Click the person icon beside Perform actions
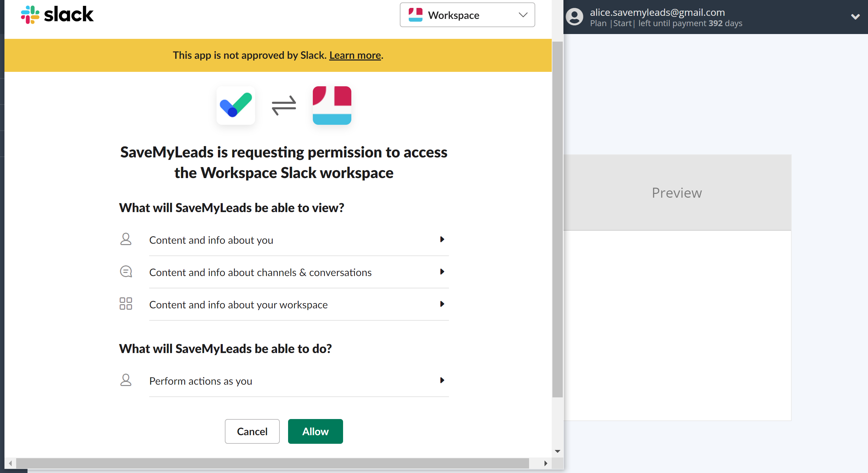The width and height of the screenshot is (868, 473). pos(126,380)
